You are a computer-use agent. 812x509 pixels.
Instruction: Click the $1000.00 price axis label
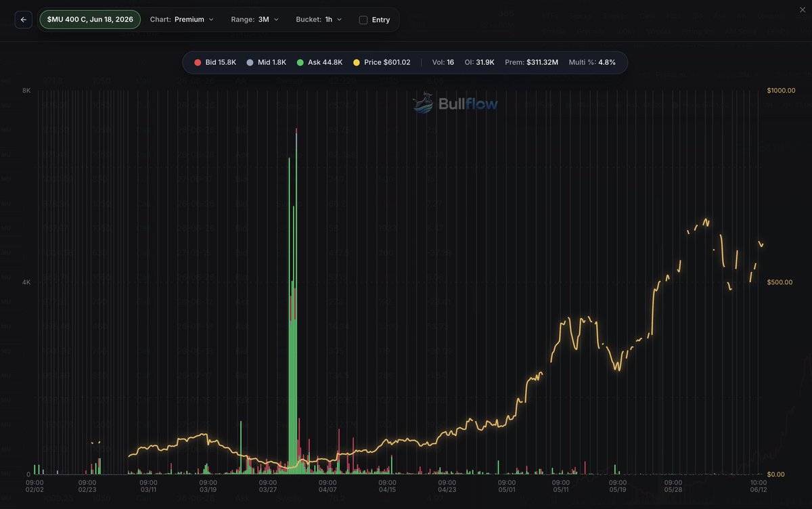pyautogui.click(x=780, y=90)
